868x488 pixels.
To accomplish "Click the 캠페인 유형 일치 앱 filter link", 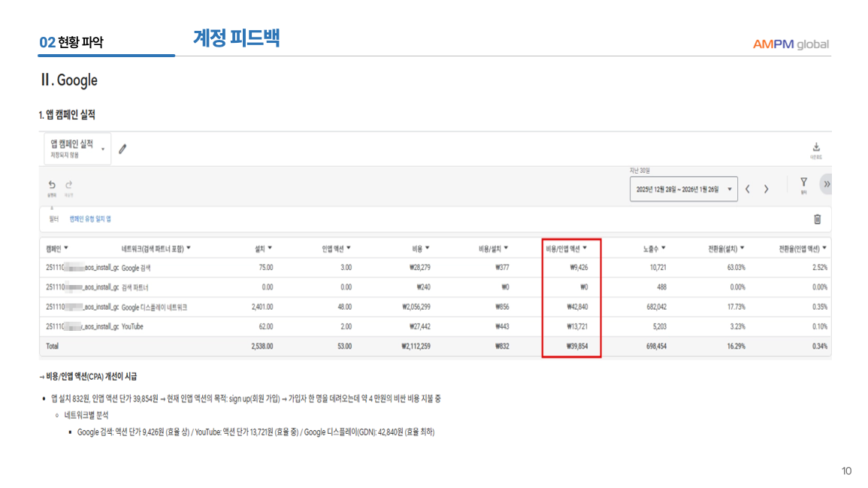I will [90, 219].
